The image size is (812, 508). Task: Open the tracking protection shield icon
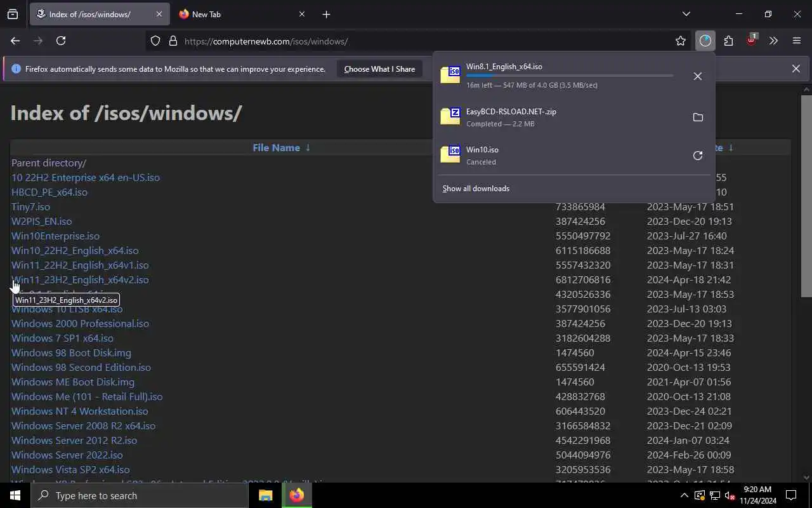[x=155, y=41]
